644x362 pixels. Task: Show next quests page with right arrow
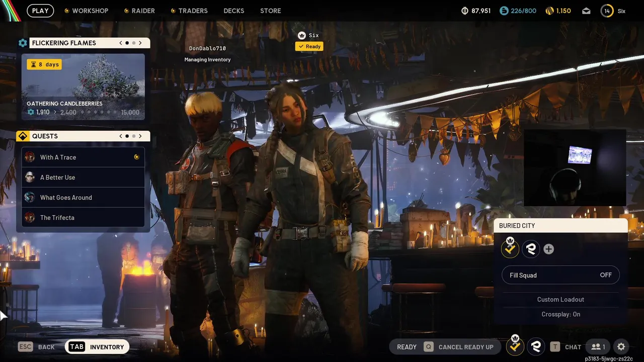140,136
